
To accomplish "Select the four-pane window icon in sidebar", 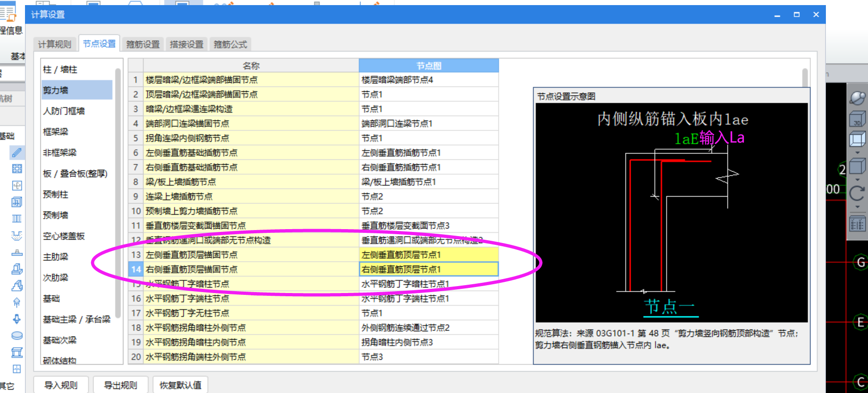I will 17,369.
